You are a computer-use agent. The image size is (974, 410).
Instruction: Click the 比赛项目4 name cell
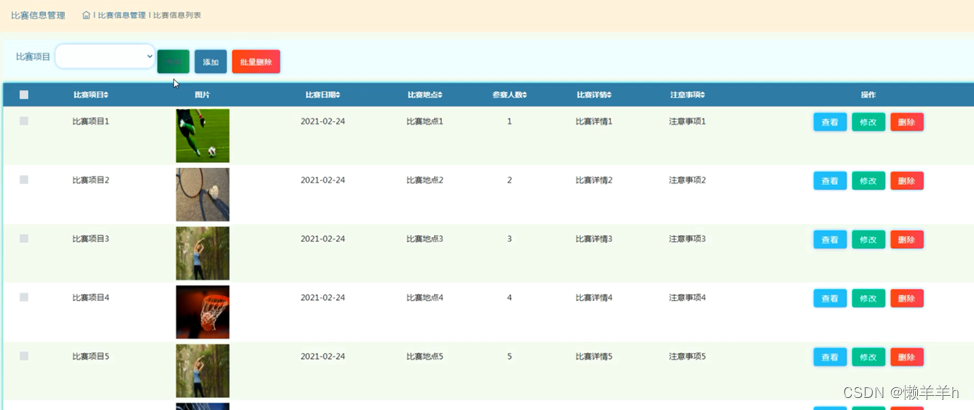[91, 298]
